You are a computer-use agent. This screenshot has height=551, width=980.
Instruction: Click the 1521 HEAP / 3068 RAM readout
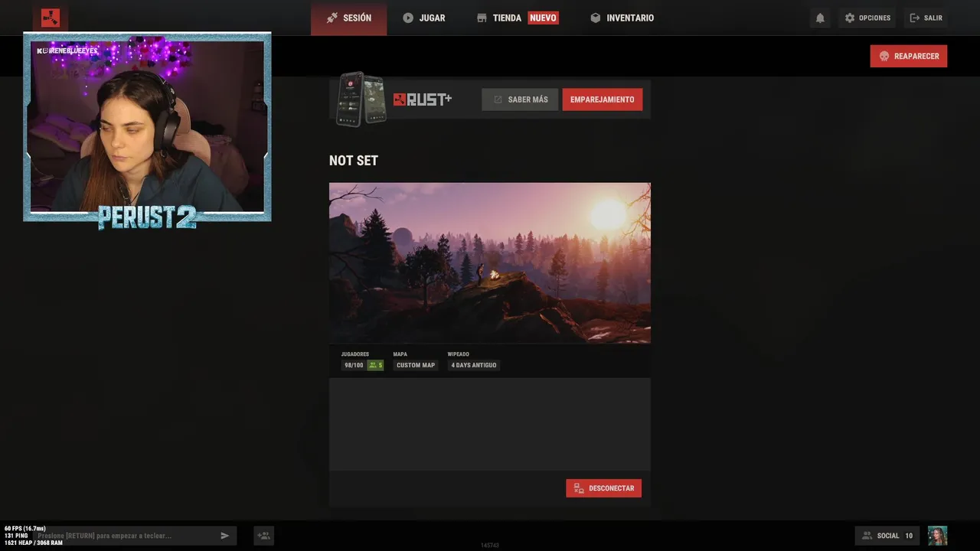click(x=34, y=543)
